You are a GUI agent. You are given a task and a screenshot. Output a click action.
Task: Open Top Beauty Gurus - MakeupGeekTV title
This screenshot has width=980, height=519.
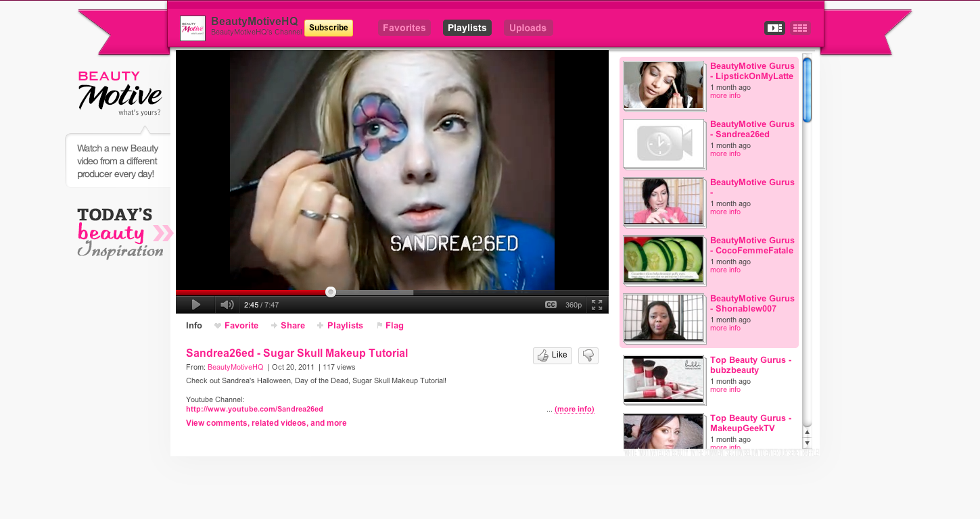pyautogui.click(x=751, y=424)
